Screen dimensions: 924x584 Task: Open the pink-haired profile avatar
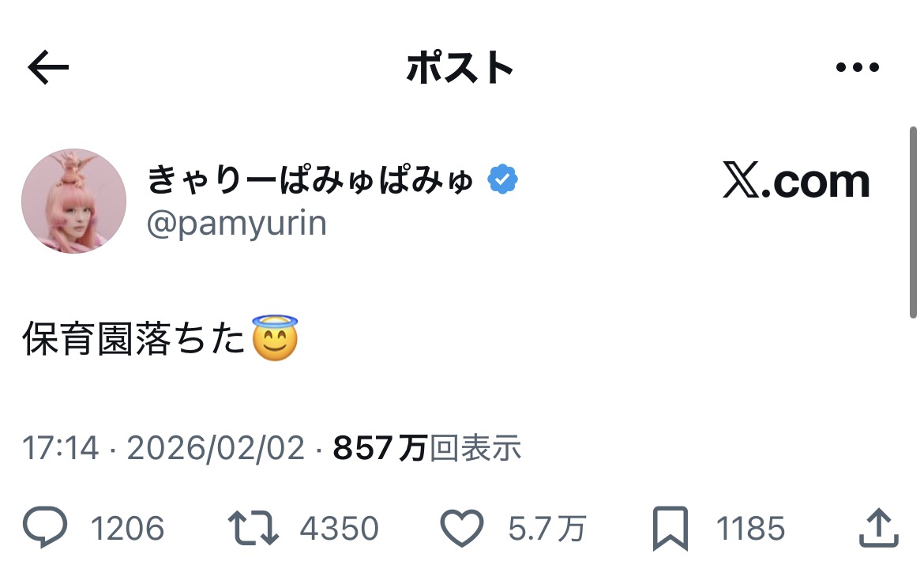tap(73, 201)
